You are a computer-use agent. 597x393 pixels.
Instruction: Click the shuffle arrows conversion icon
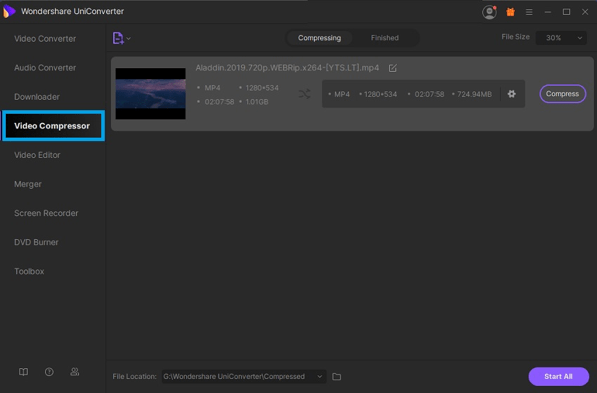coord(304,94)
